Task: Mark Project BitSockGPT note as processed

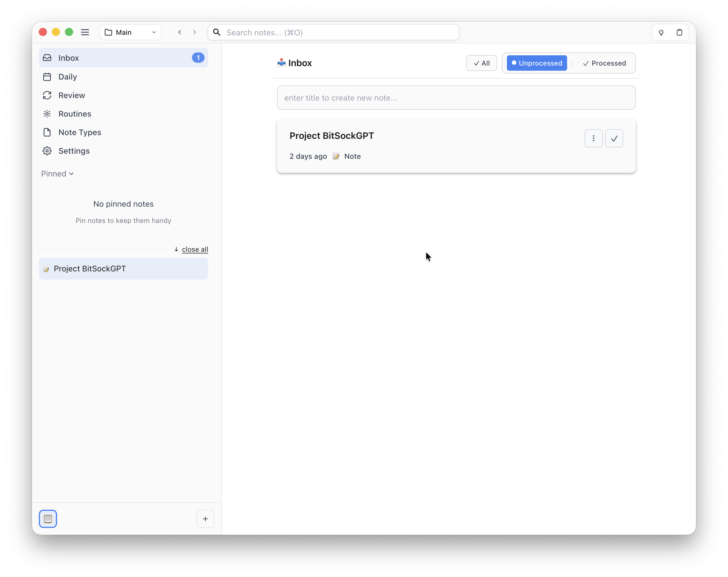Action: (614, 138)
